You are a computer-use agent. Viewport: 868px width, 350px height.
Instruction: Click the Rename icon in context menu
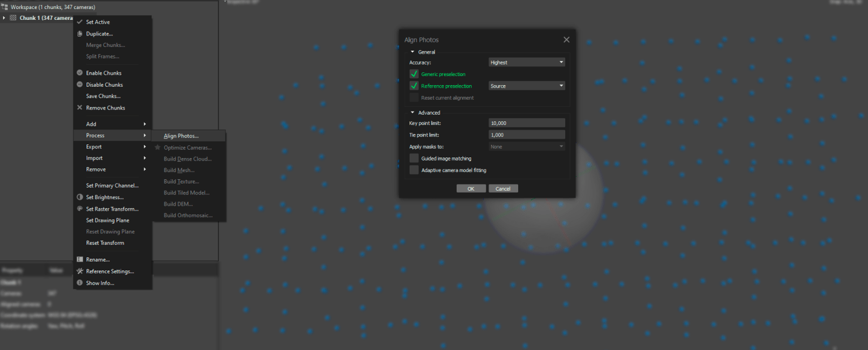pos(80,259)
